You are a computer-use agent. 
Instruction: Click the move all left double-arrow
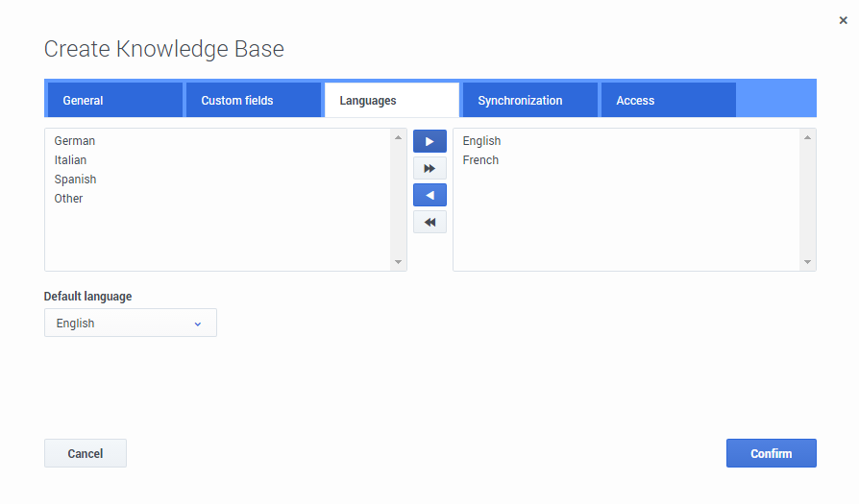point(429,223)
